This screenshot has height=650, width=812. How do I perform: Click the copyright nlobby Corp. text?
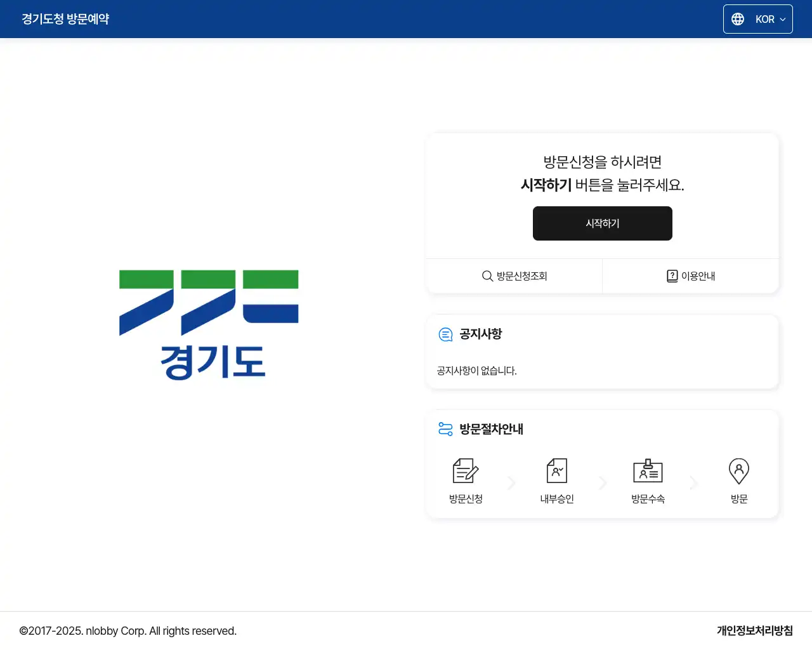point(128,631)
